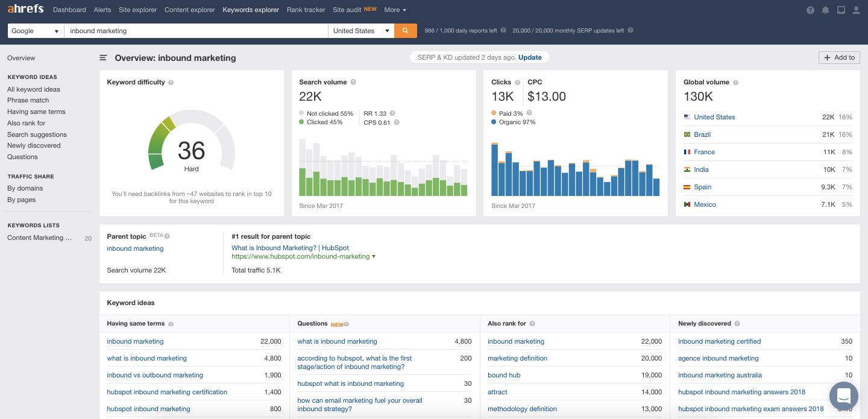Open 'Having same terms' in the sidebar
The height and width of the screenshot is (419, 868).
(36, 112)
